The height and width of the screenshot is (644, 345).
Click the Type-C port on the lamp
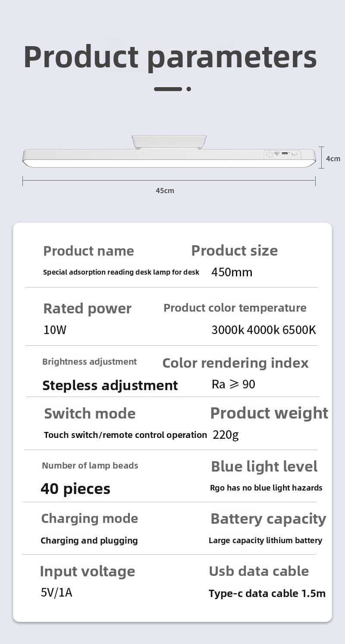(285, 153)
